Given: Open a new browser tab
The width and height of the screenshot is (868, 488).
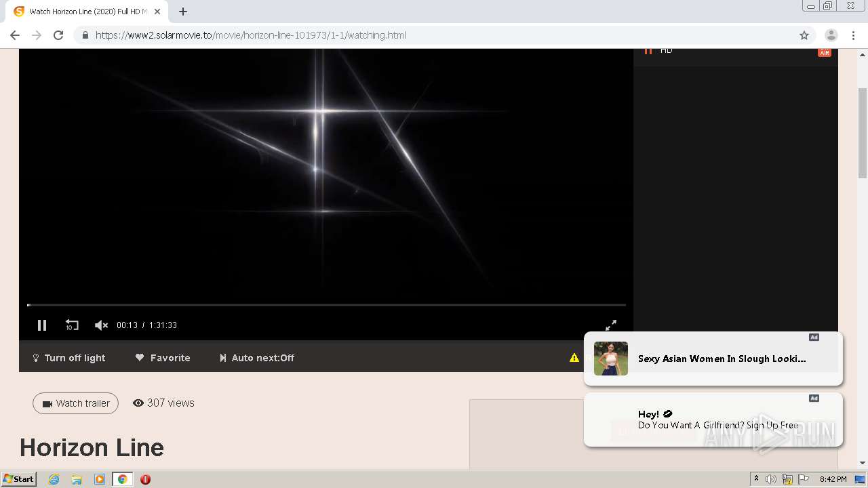Looking at the screenshot, I should [x=183, y=12].
